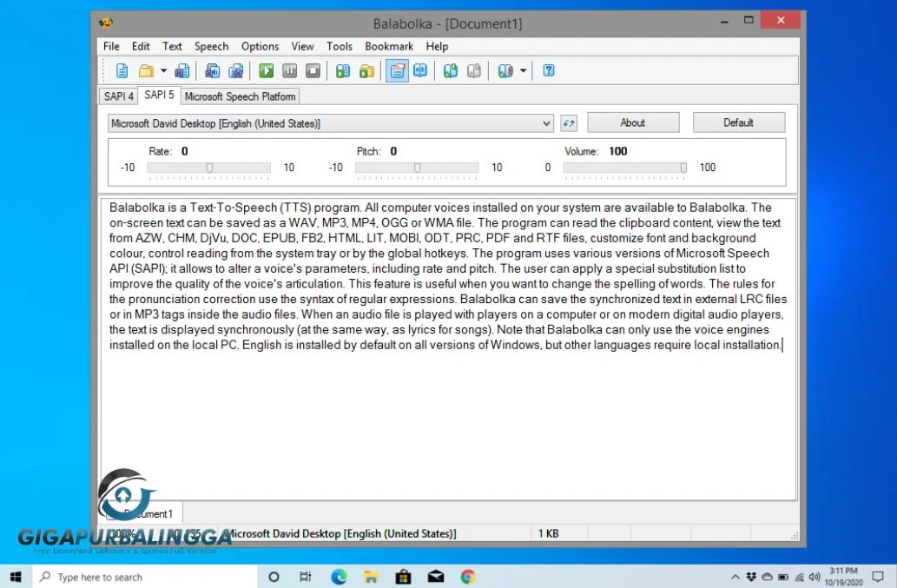
Task: Expand the recent files arrow beside Open
Action: tap(163, 71)
